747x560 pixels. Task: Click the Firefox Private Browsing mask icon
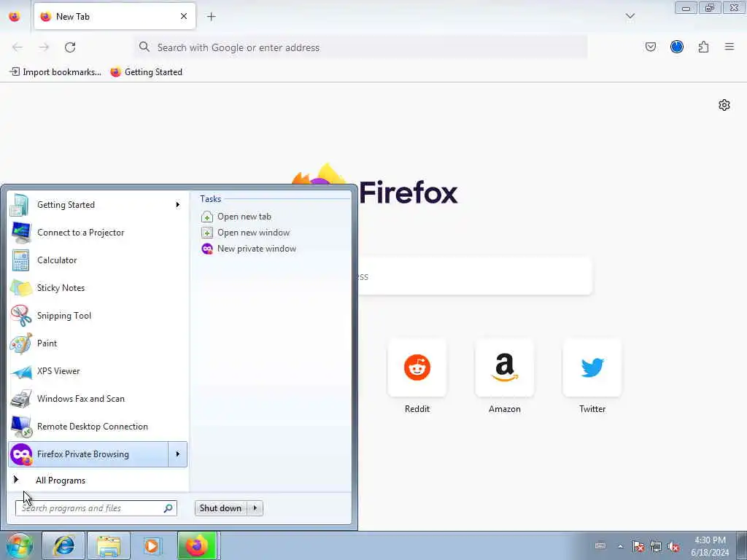coord(21,454)
